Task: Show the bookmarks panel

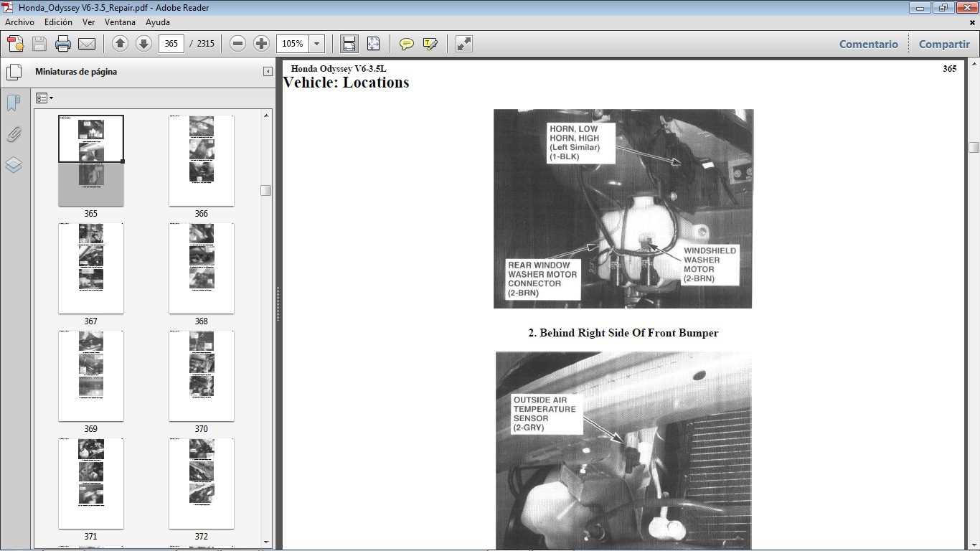Action: tap(13, 103)
